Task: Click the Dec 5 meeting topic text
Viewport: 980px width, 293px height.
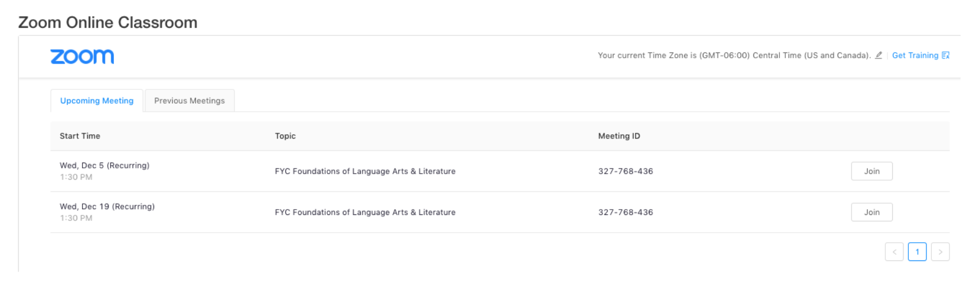Action: point(365,171)
